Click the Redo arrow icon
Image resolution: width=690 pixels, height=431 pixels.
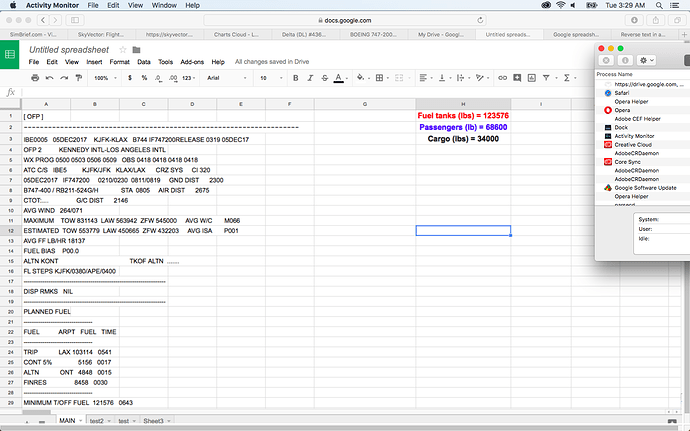pos(64,78)
